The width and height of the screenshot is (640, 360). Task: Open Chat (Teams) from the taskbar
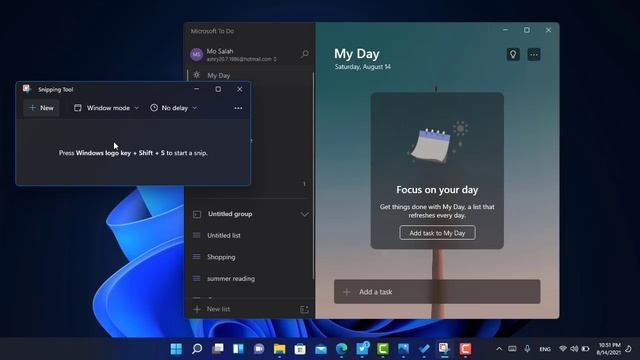[x=259, y=349]
